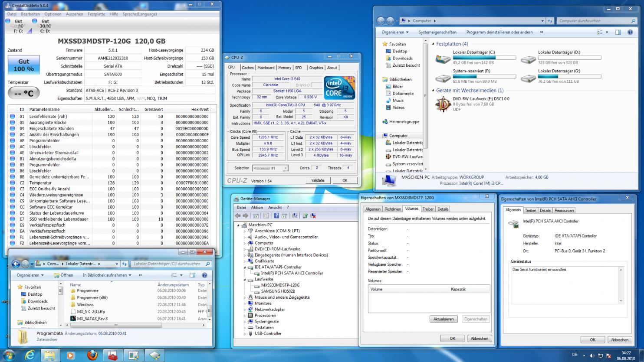Screen dimensions: 644x362
Task: Open the Optionen menu in CrystalDiskInfo
Action: (53, 14)
